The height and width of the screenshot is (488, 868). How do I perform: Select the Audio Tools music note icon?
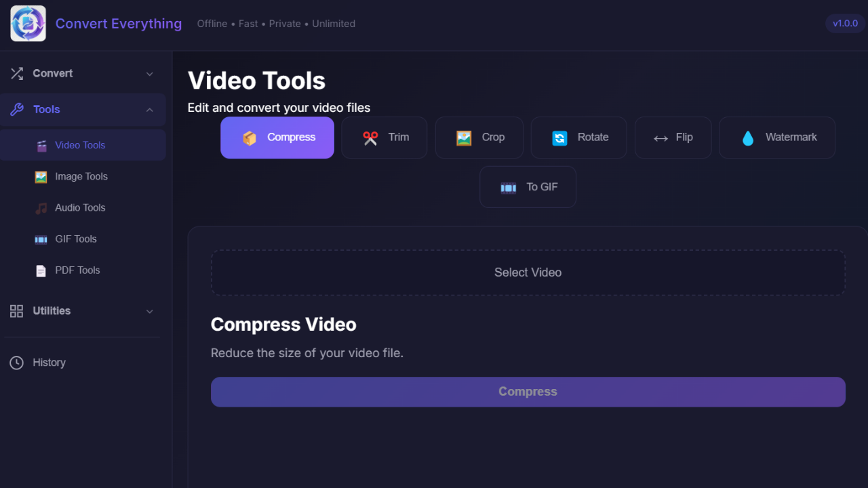pyautogui.click(x=41, y=207)
